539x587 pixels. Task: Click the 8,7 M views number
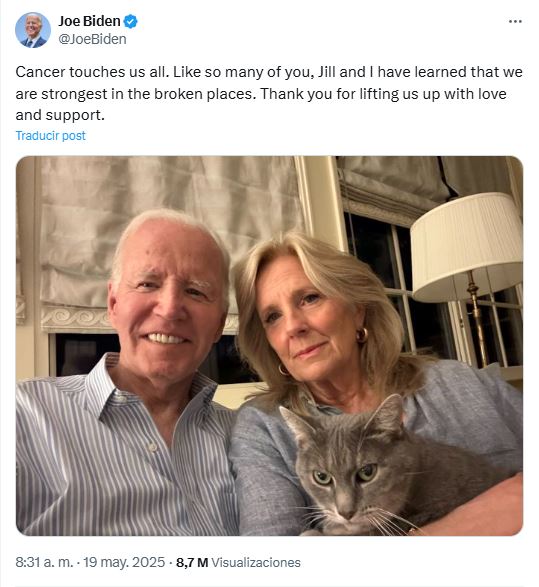192,562
